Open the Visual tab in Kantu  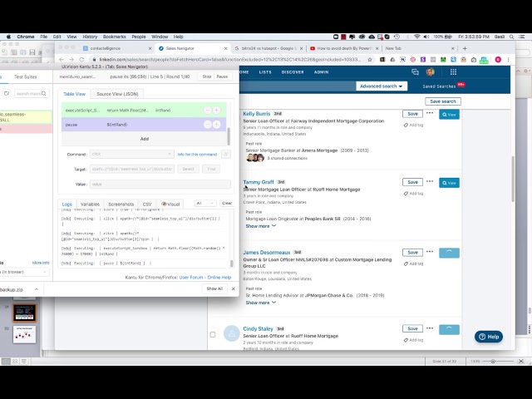click(170, 204)
